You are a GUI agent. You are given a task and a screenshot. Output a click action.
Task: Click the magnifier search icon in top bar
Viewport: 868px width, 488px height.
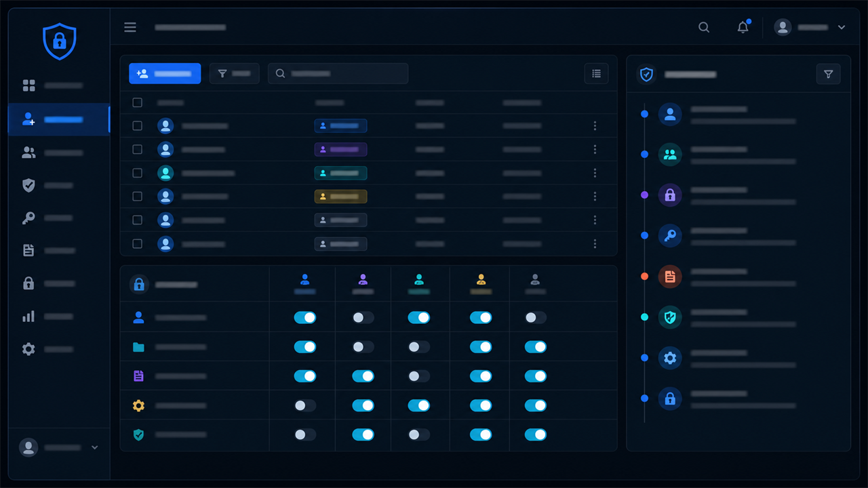pyautogui.click(x=704, y=27)
